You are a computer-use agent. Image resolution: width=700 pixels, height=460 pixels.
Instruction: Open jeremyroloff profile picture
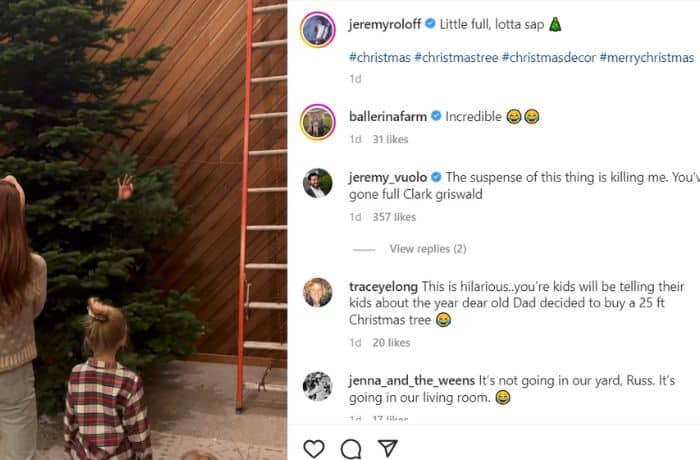[317, 29]
